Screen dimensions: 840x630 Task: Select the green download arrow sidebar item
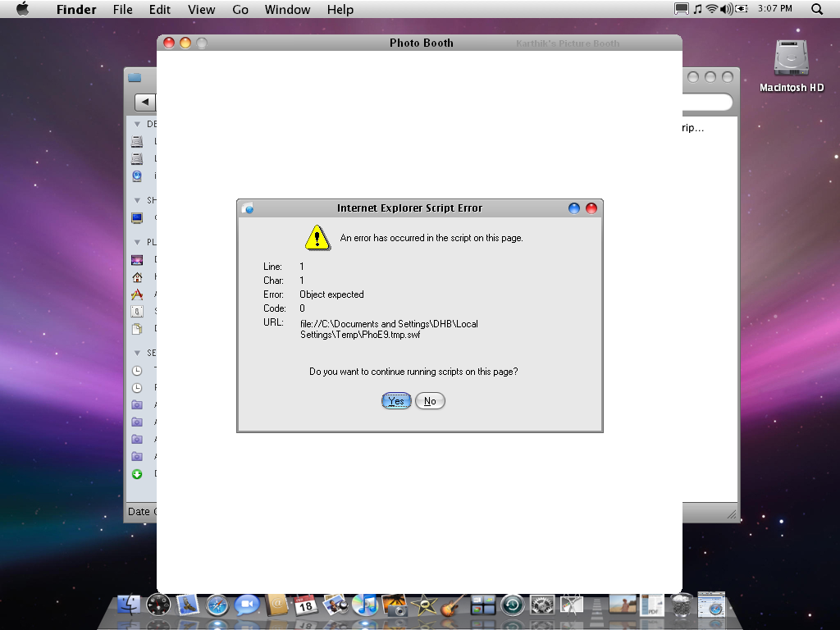point(137,474)
